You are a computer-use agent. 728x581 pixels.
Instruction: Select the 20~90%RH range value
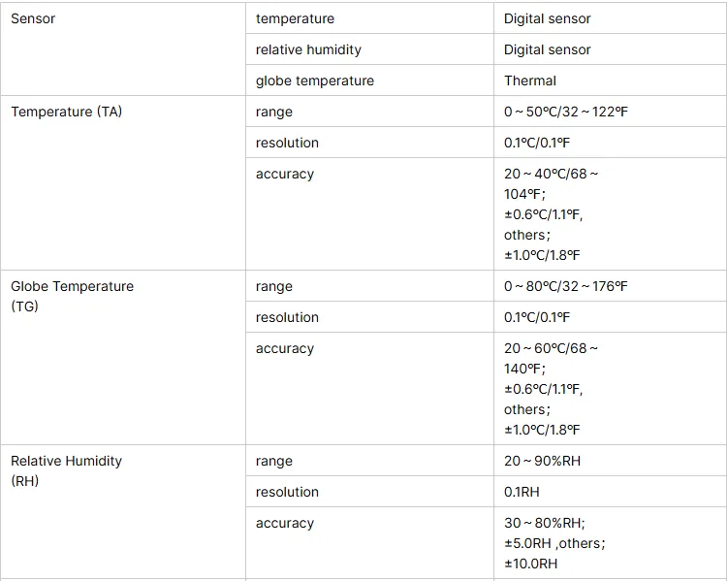point(542,461)
